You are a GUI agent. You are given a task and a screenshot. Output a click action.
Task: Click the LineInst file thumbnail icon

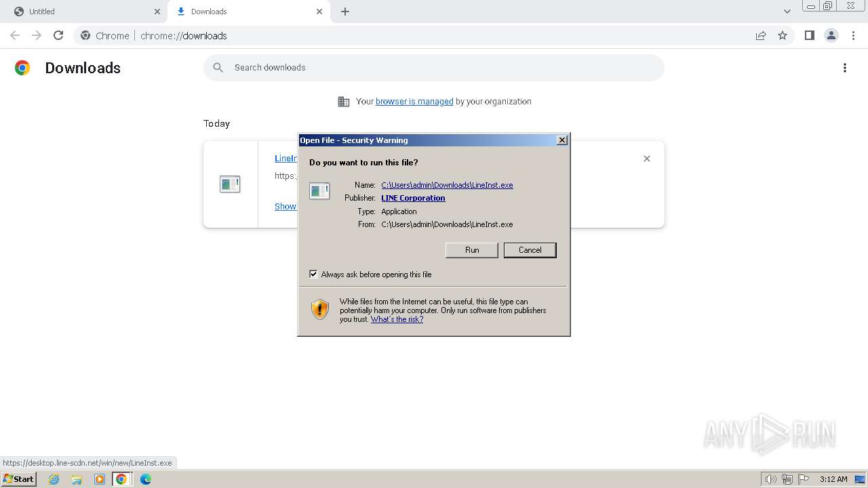click(x=230, y=184)
